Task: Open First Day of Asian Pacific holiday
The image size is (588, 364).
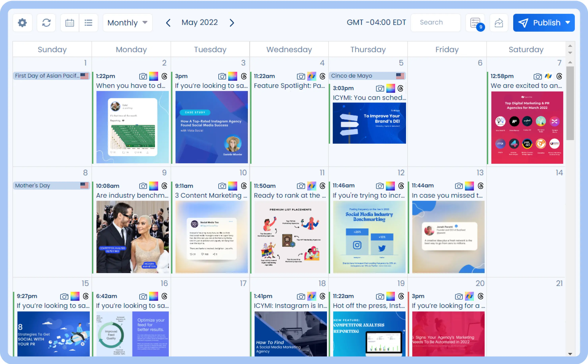Action: [52, 76]
